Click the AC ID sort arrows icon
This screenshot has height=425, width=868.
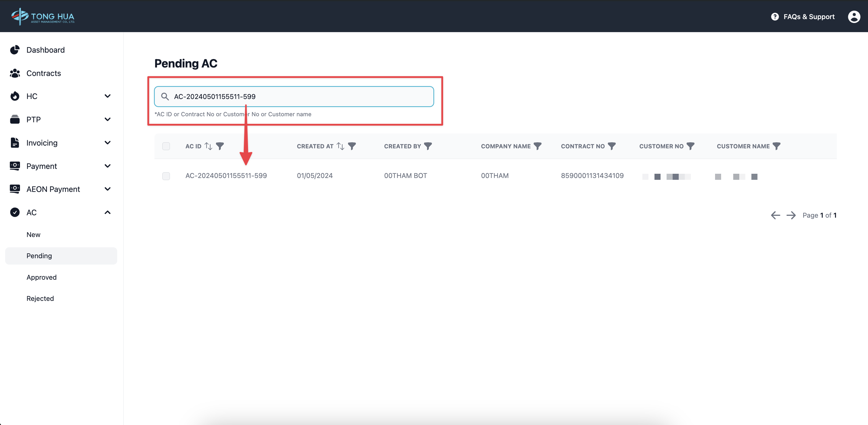click(208, 146)
